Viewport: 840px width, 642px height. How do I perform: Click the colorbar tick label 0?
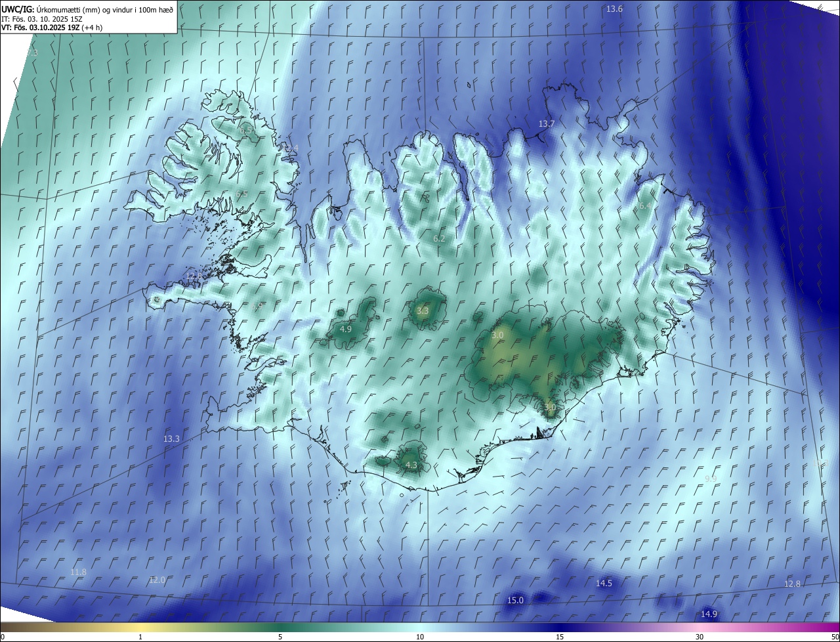click(x=3, y=637)
